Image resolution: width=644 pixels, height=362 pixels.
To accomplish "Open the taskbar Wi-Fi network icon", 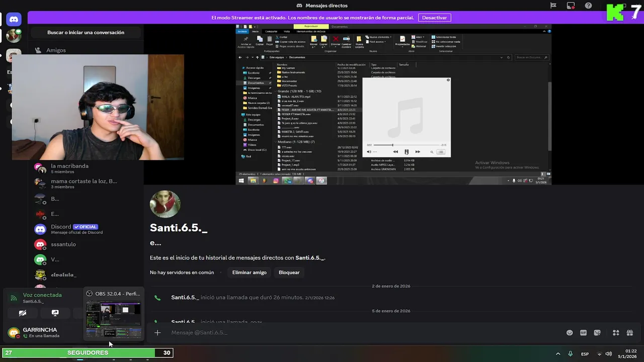I will coord(599,354).
